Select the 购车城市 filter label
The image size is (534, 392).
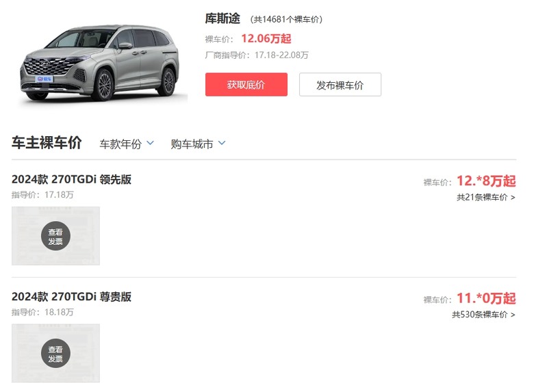pyautogui.click(x=192, y=144)
